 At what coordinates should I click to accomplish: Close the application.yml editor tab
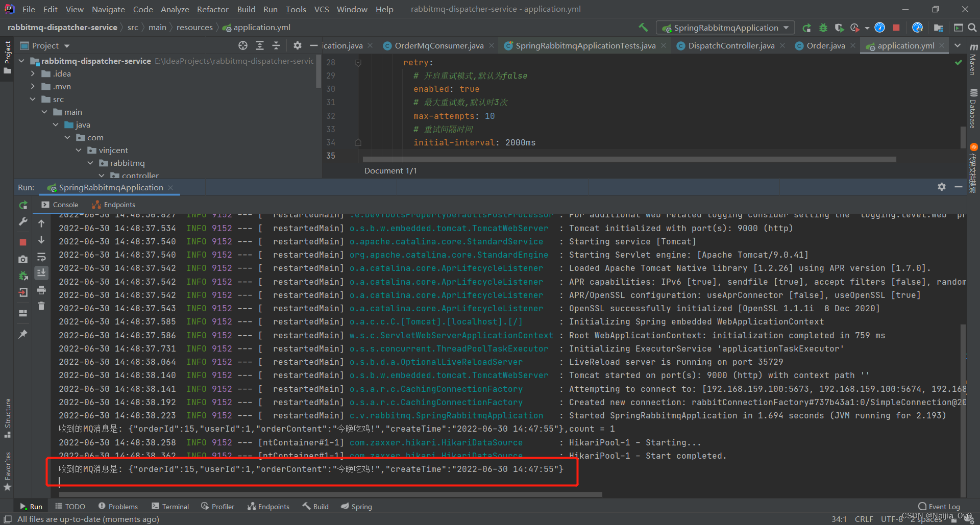(x=942, y=45)
